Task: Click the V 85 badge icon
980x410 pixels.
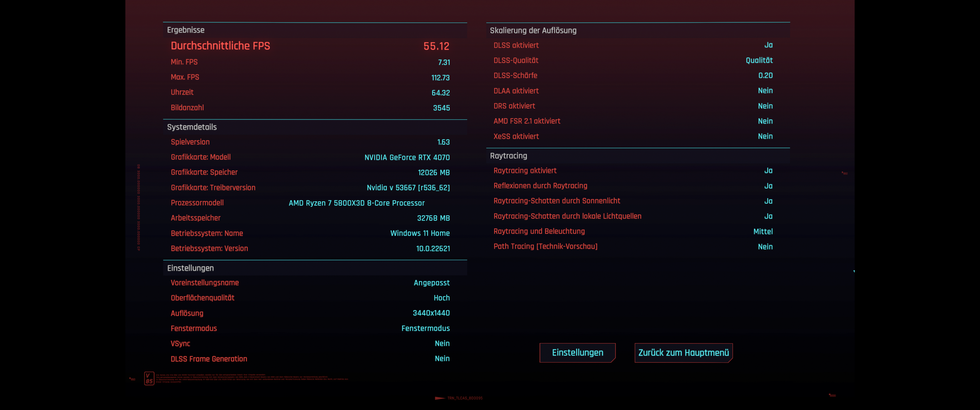Action: [x=149, y=378]
